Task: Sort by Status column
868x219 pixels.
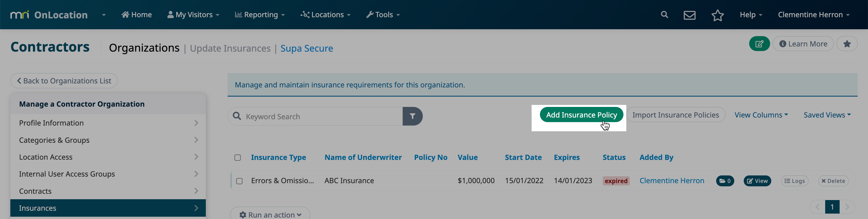Action: tap(614, 157)
